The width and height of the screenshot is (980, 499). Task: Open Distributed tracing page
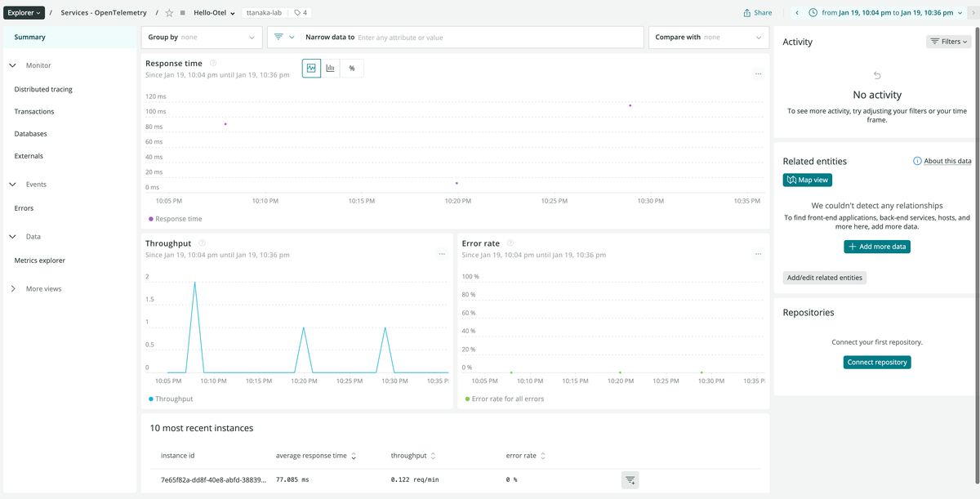coord(43,89)
